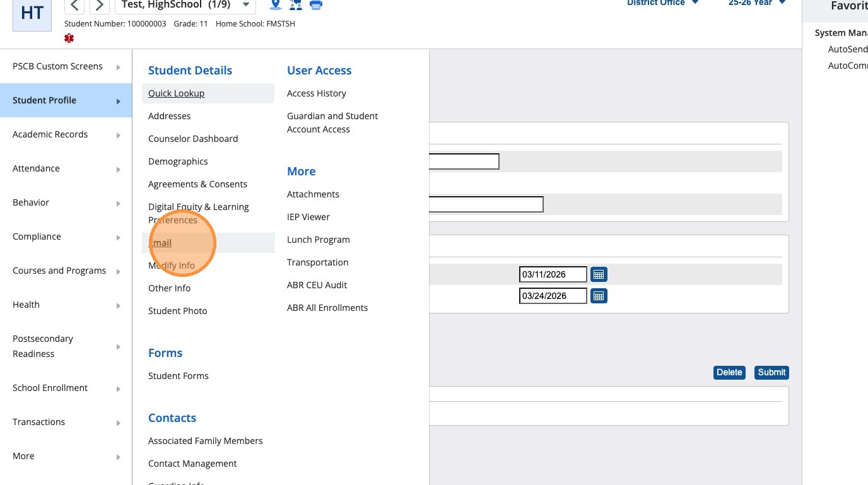
Task: Open the Other Info link
Action: click(x=169, y=288)
